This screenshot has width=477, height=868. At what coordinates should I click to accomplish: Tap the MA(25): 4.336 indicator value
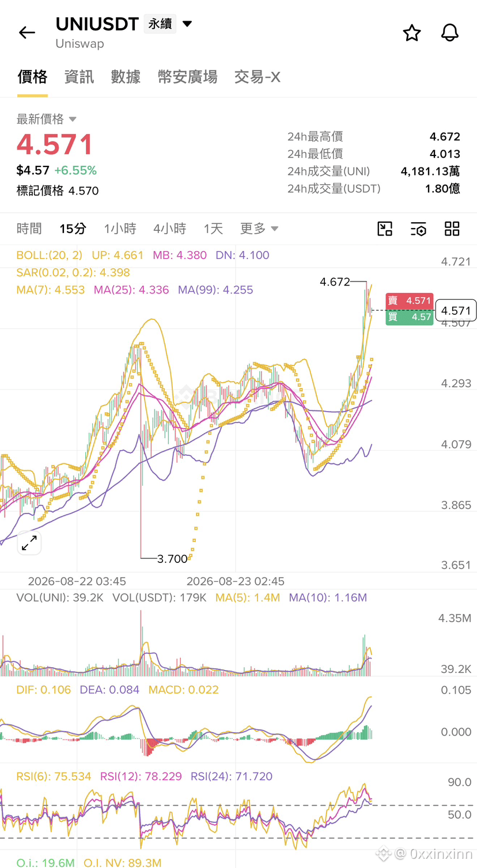click(x=131, y=290)
